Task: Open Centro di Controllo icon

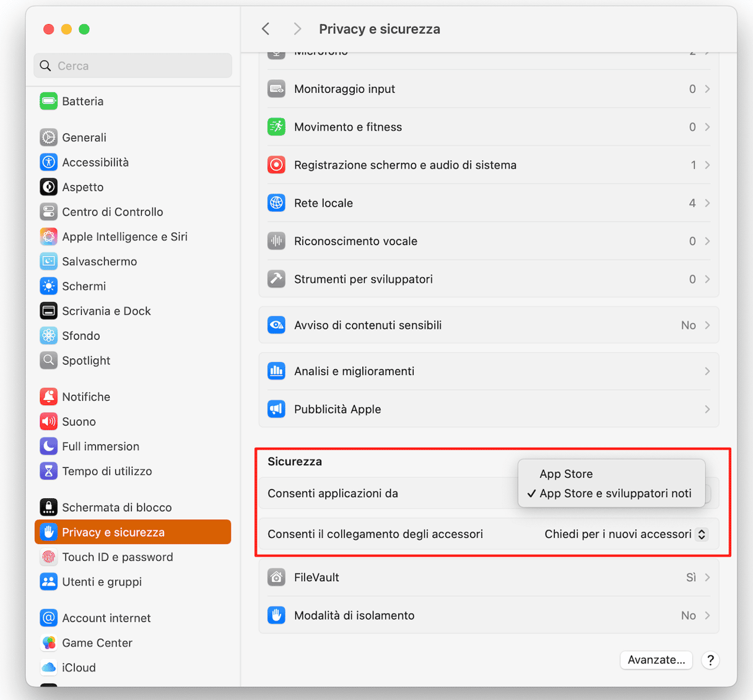Action: coord(48,212)
